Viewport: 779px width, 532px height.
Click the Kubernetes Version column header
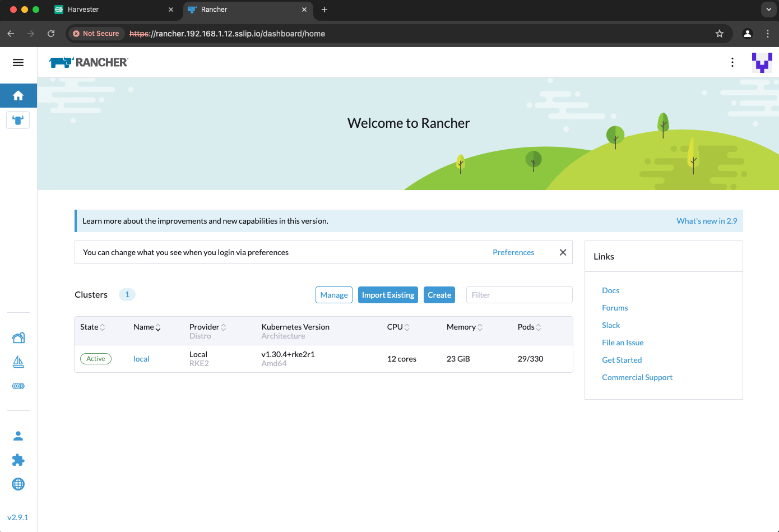(x=295, y=327)
